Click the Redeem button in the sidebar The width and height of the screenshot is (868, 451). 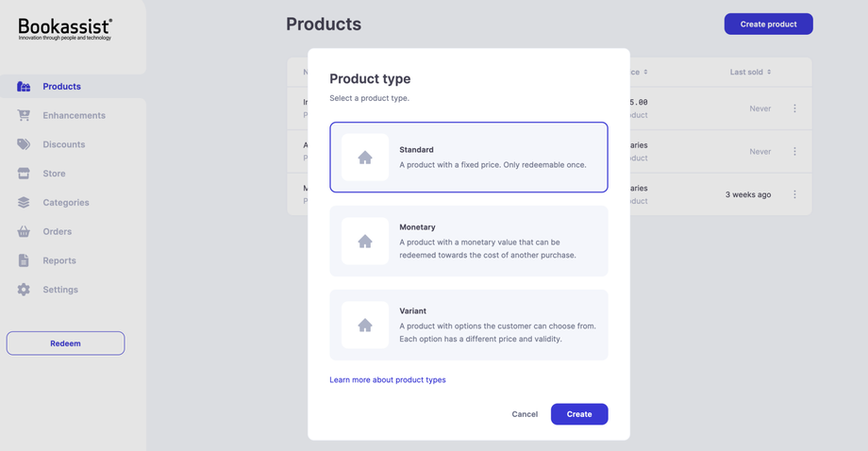[65, 343]
